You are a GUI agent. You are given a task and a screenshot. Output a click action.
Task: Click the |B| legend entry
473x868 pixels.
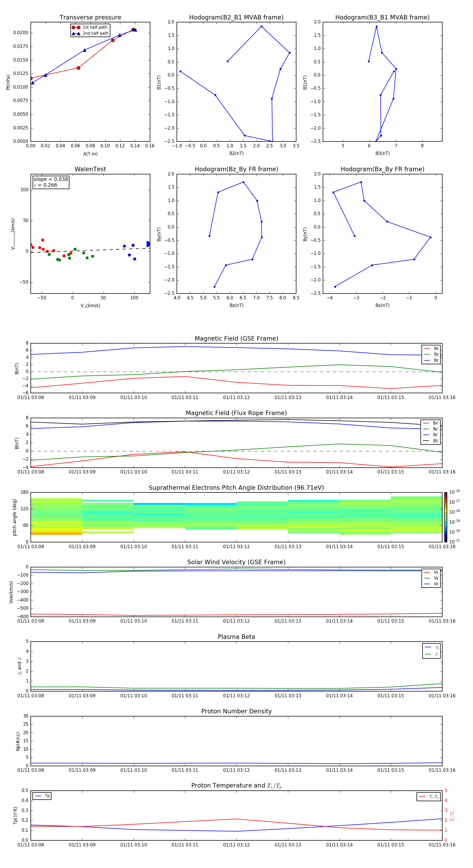pos(431,441)
